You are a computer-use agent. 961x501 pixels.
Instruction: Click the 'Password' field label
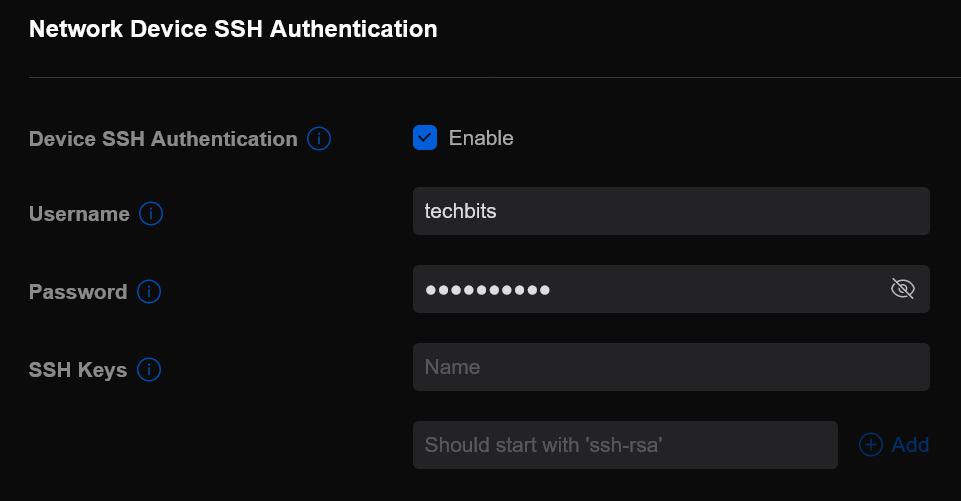point(78,292)
